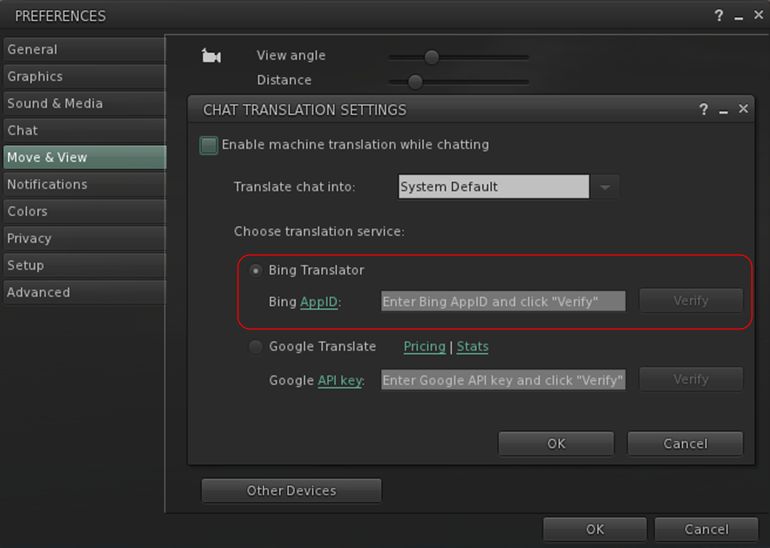Screen dimensions: 770x548
Task: Click the Google API key input field
Action: click(x=503, y=380)
